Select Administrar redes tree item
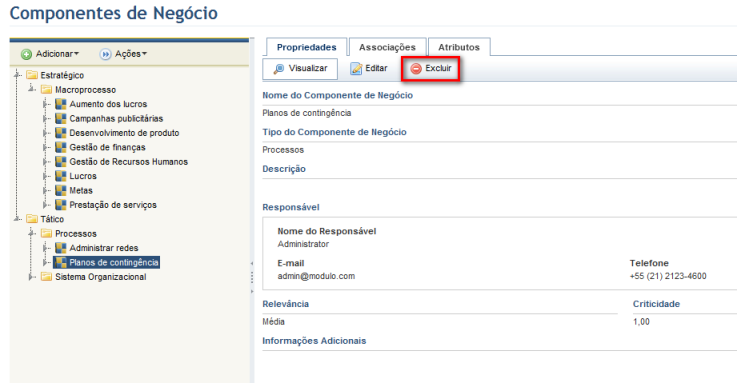The image size is (737, 383). (104, 248)
